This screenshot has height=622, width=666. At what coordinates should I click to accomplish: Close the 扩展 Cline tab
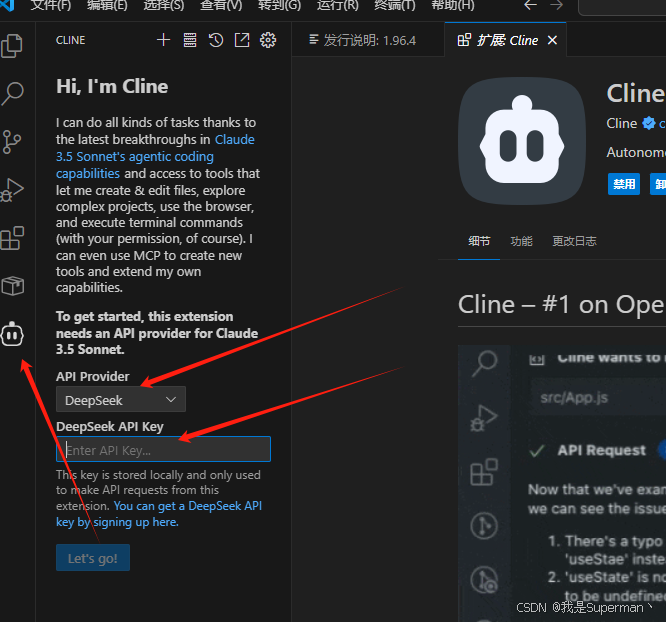[x=552, y=40]
